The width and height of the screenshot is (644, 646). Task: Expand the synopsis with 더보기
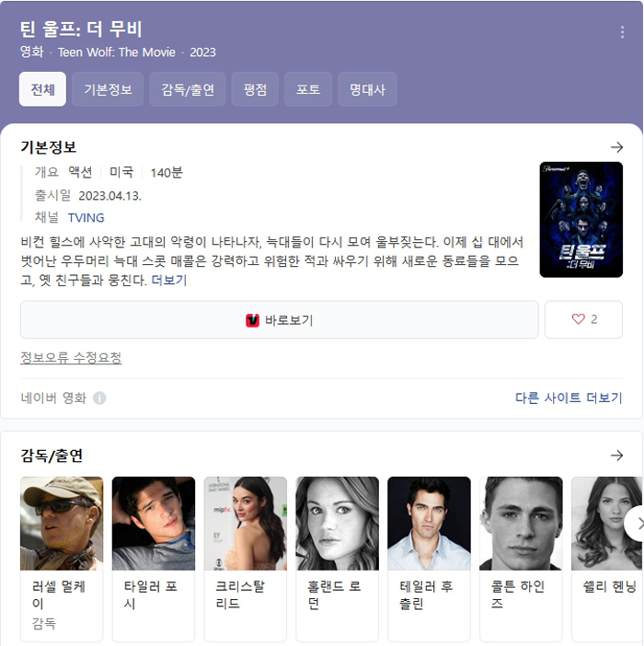169,281
